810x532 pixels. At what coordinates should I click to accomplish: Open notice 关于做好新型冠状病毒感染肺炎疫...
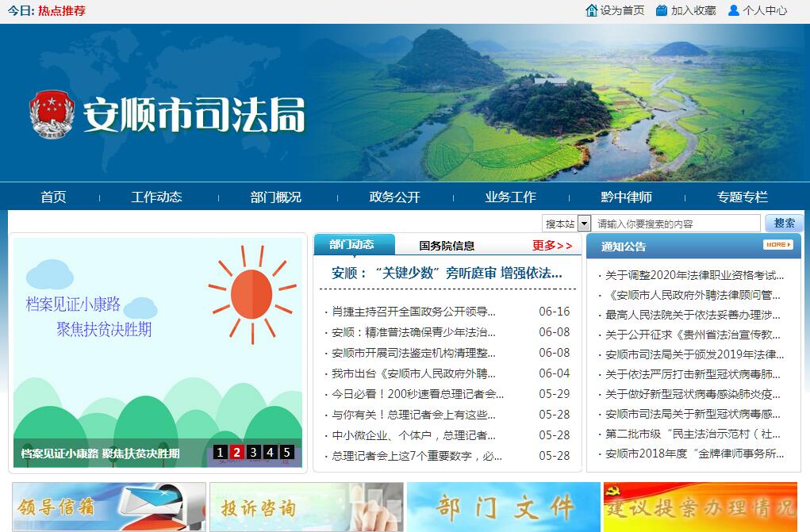click(x=693, y=395)
